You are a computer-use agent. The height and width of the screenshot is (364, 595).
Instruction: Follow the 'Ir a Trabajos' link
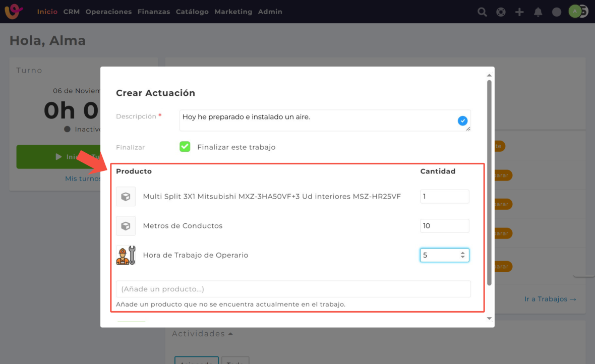click(x=550, y=299)
